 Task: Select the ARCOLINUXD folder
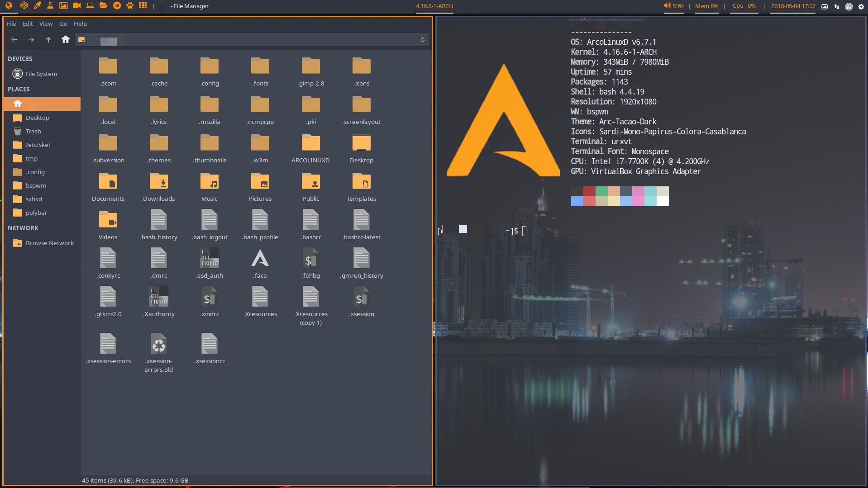[x=311, y=149]
